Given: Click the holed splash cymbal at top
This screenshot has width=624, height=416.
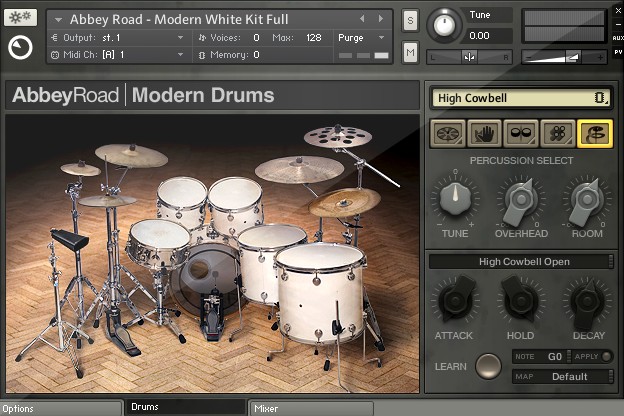Looking at the screenshot, I should (x=338, y=137).
